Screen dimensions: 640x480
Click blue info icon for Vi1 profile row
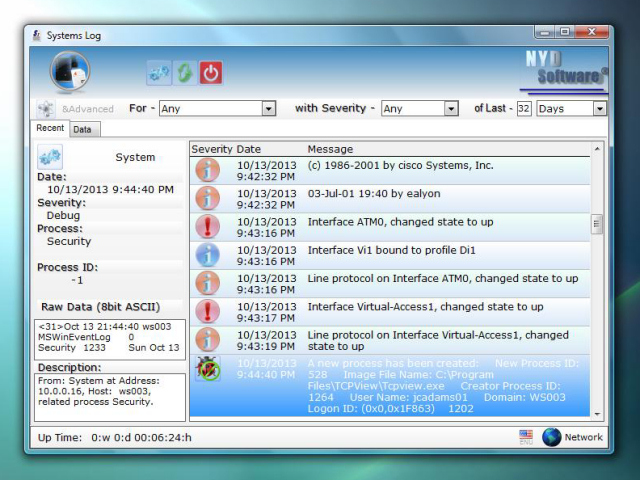[x=207, y=255]
